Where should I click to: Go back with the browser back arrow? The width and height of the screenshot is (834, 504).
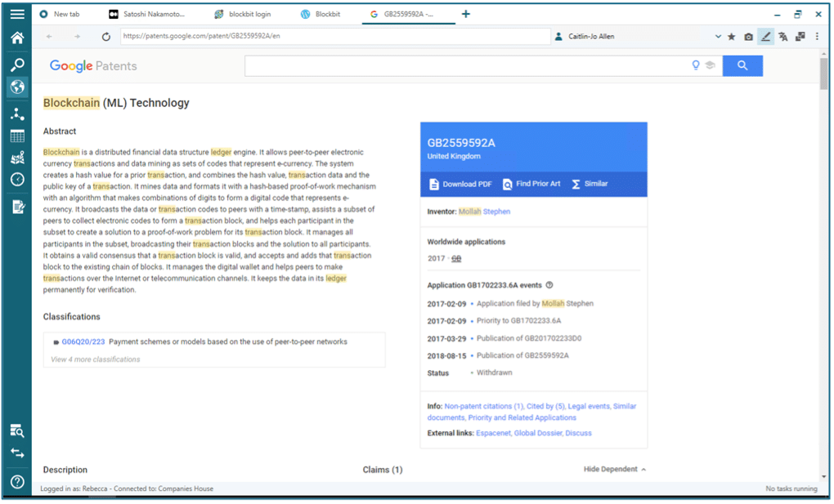coord(49,36)
